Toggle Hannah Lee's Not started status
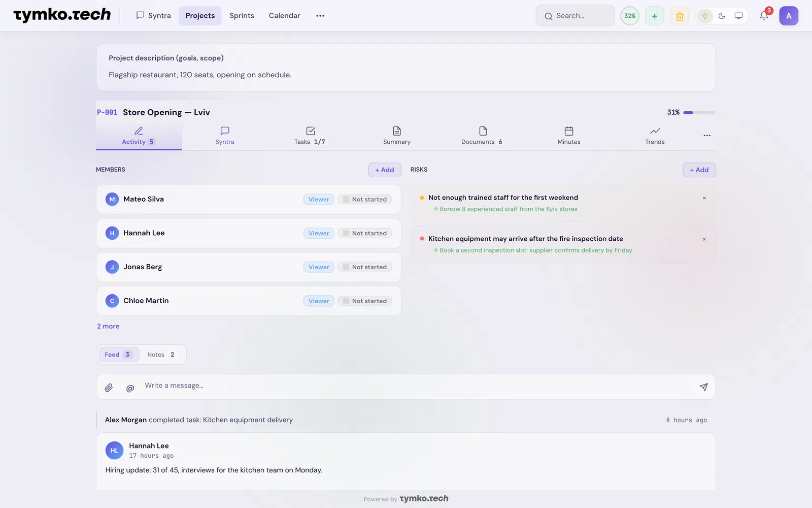The image size is (812, 508). tap(365, 233)
